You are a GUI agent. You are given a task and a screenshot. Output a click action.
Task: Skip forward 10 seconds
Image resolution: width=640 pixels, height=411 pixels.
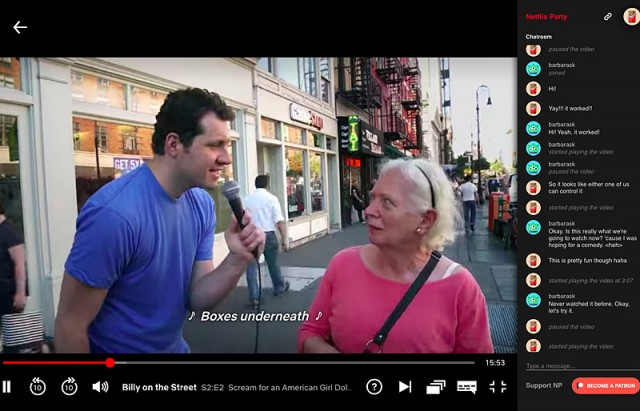click(x=69, y=387)
